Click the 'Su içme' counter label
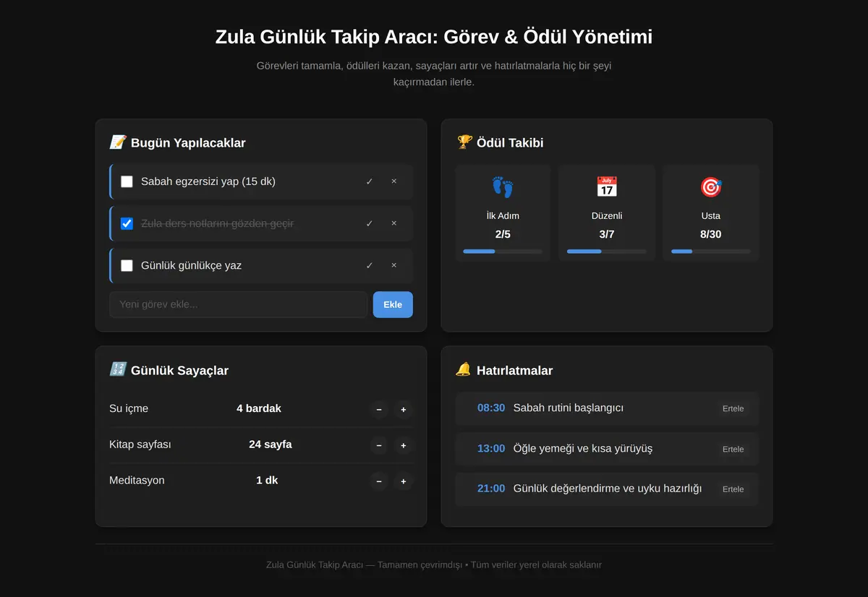This screenshot has height=597, width=868. click(129, 408)
